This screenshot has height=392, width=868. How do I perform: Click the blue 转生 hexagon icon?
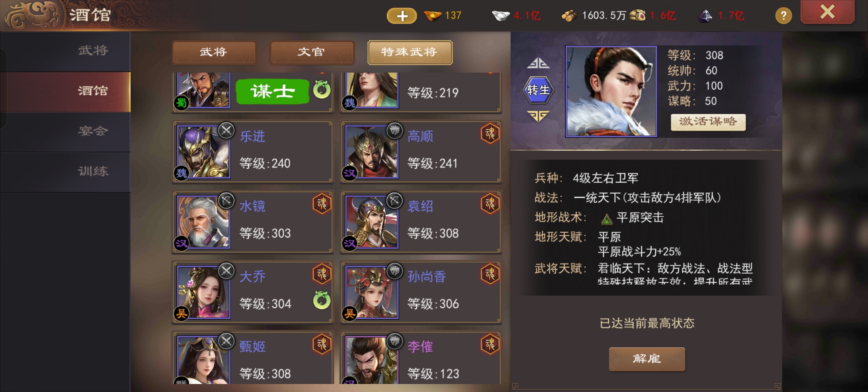tap(538, 90)
